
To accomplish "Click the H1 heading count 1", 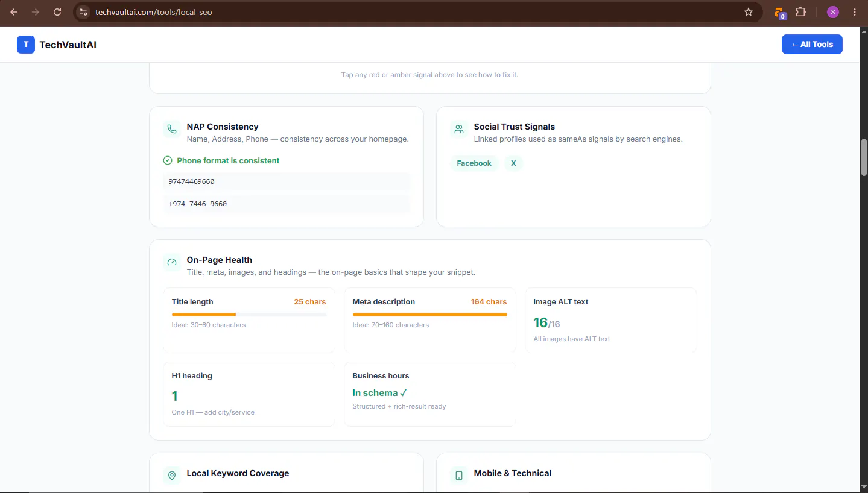I will (175, 396).
